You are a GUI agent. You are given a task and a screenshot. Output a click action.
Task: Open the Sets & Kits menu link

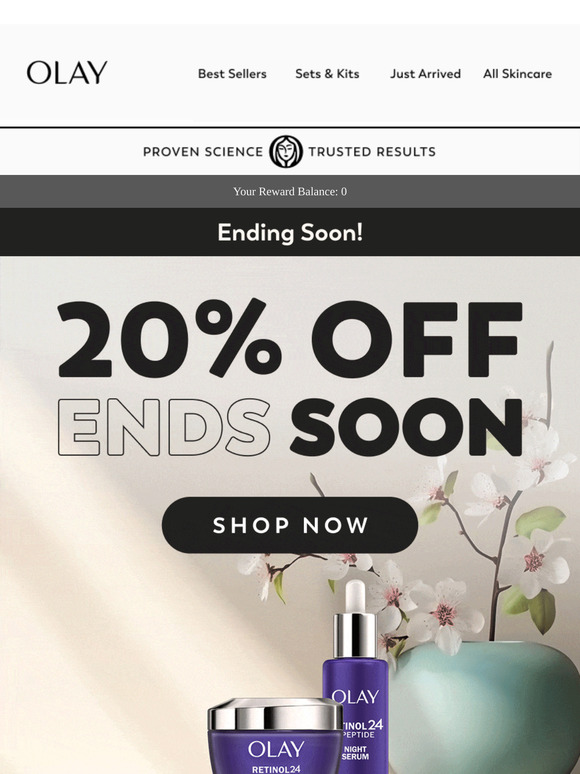[x=327, y=74]
